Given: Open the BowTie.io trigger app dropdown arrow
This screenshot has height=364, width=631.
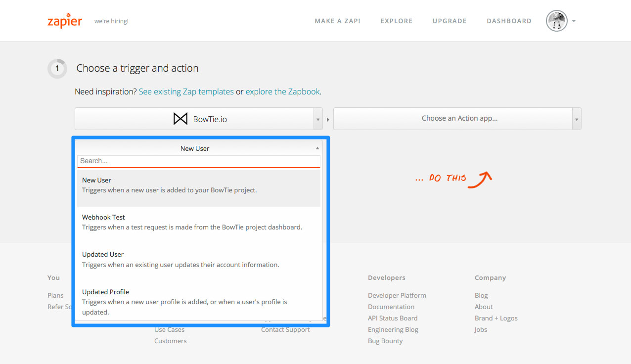Looking at the screenshot, I should coord(317,119).
